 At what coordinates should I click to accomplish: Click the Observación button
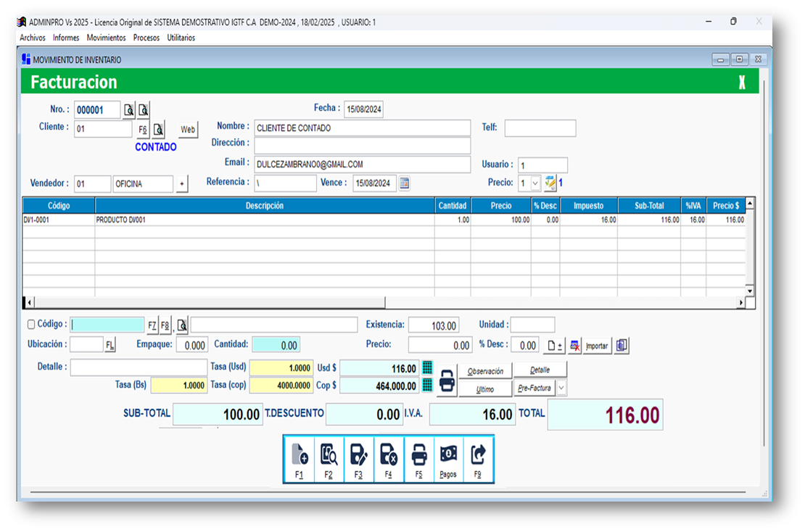[x=484, y=370]
